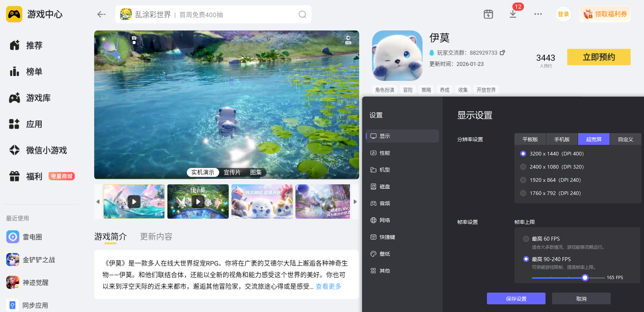
Task: Open the three-dot more menu
Action: [538, 14]
